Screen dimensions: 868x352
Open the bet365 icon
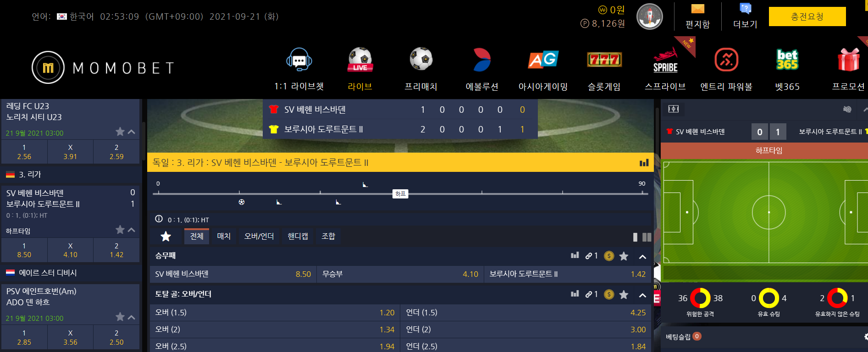coord(787,60)
